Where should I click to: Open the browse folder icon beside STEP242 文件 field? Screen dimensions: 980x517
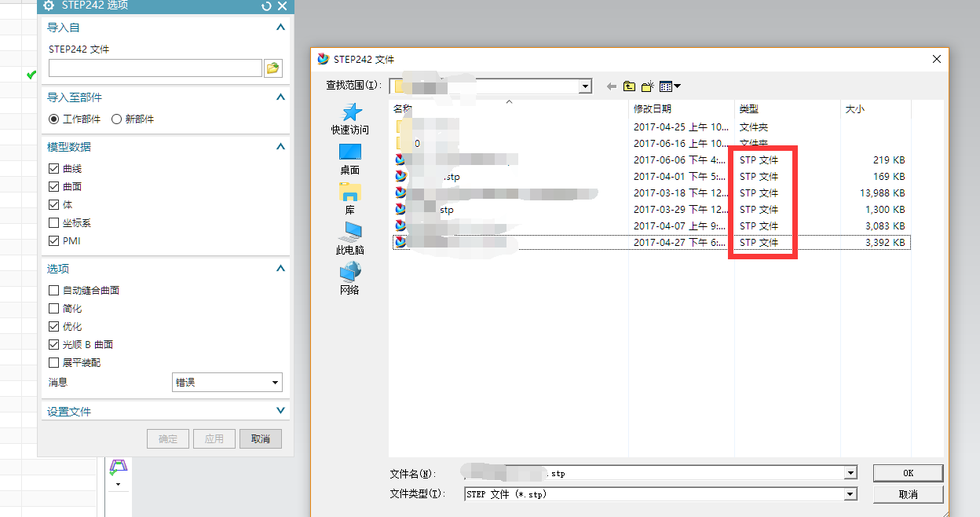coord(272,68)
